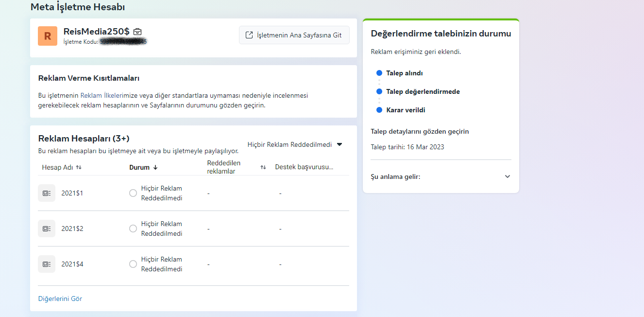Select account name 2021$2
The width and height of the screenshot is (644, 317).
tap(72, 229)
